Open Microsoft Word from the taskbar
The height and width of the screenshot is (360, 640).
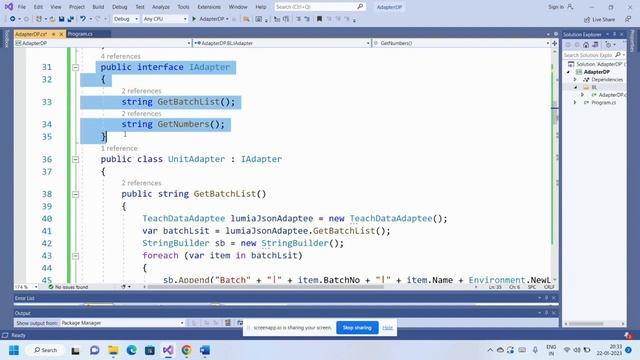pyautogui.click(x=205, y=350)
